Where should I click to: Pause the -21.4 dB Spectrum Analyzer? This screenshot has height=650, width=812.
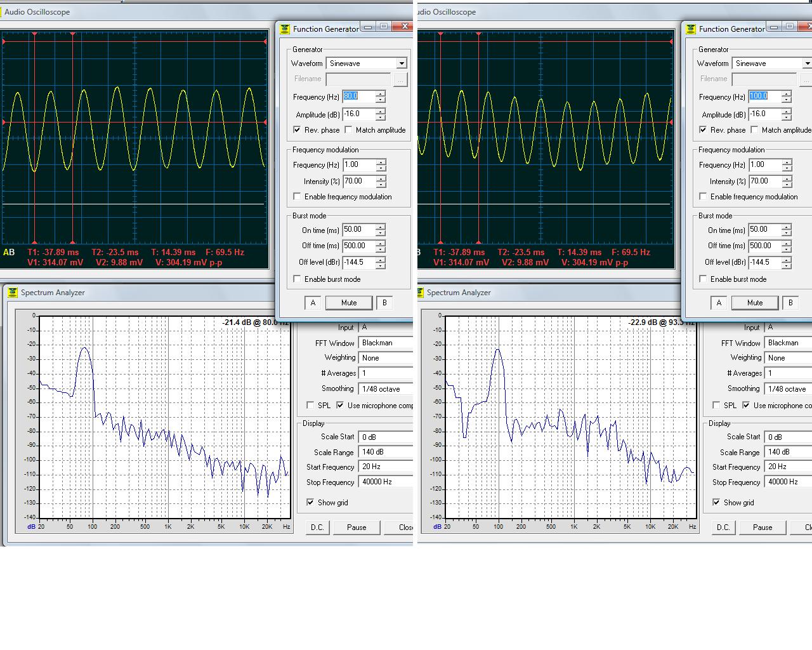coord(357,527)
